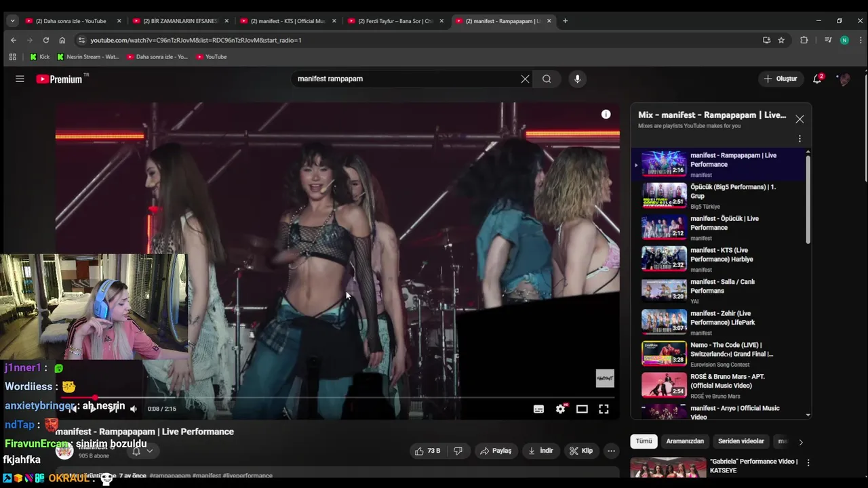This screenshot has width=868, height=488.
Task: Show video info card icon
Action: tap(606, 115)
